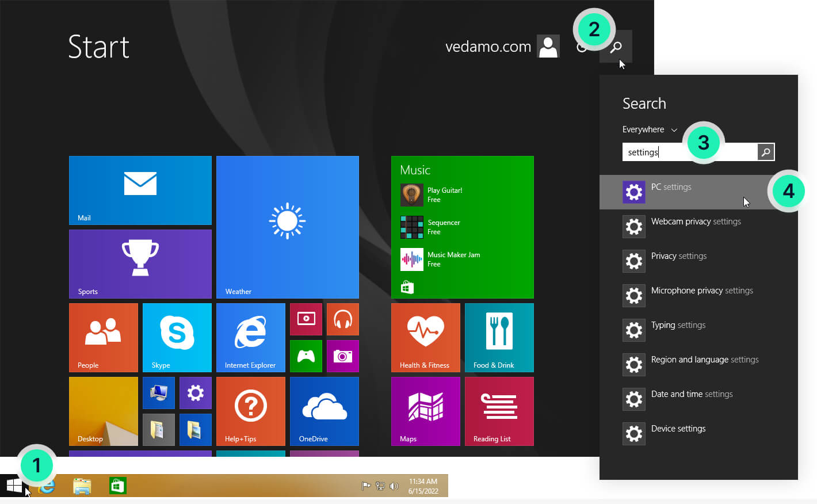Select Play Guitar! in Music tile
This screenshot has width=817, height=504.
[x=432, y=195]
